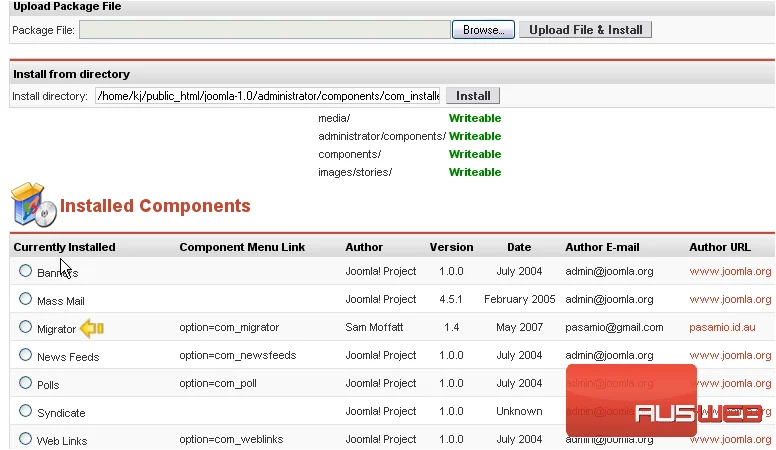This screenshot has width=776, height=450.
Task: Select the Banners radio button
Action: pyautogui.click(x=25, y=271)
